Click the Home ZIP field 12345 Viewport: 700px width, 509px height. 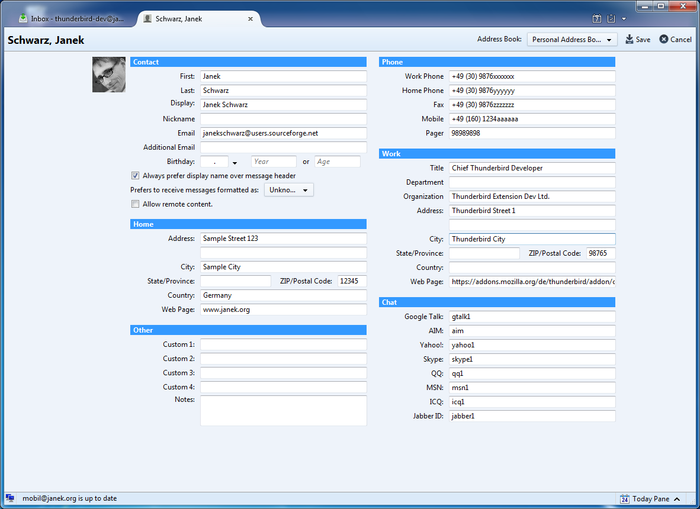(352, 281)
